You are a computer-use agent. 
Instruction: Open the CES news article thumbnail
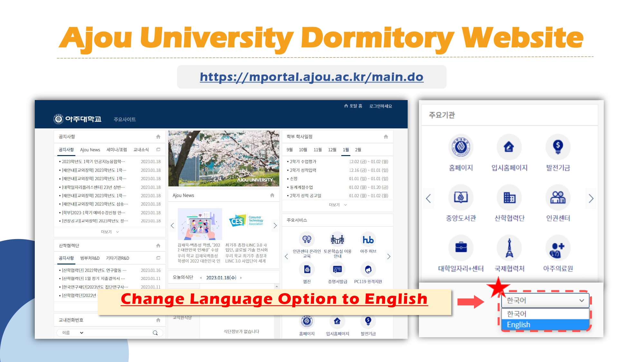click(x=247, y=221)
